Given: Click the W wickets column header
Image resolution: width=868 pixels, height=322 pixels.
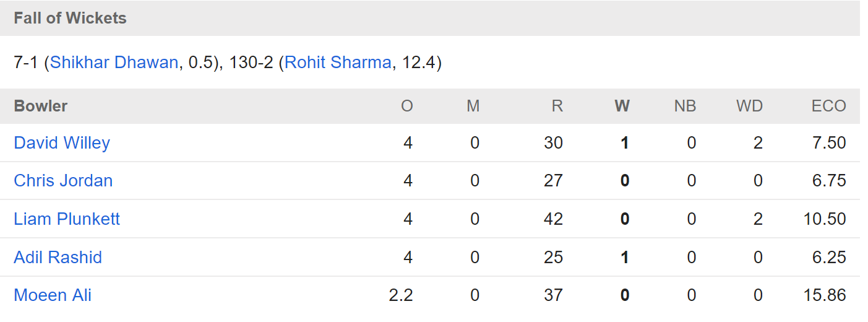Looking at the screenshot, I should click(x=622, y=106).
